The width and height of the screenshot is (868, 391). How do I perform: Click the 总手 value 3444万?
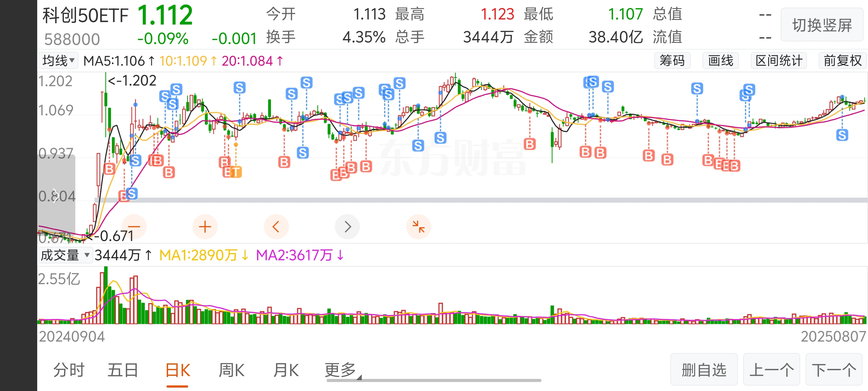489,37
